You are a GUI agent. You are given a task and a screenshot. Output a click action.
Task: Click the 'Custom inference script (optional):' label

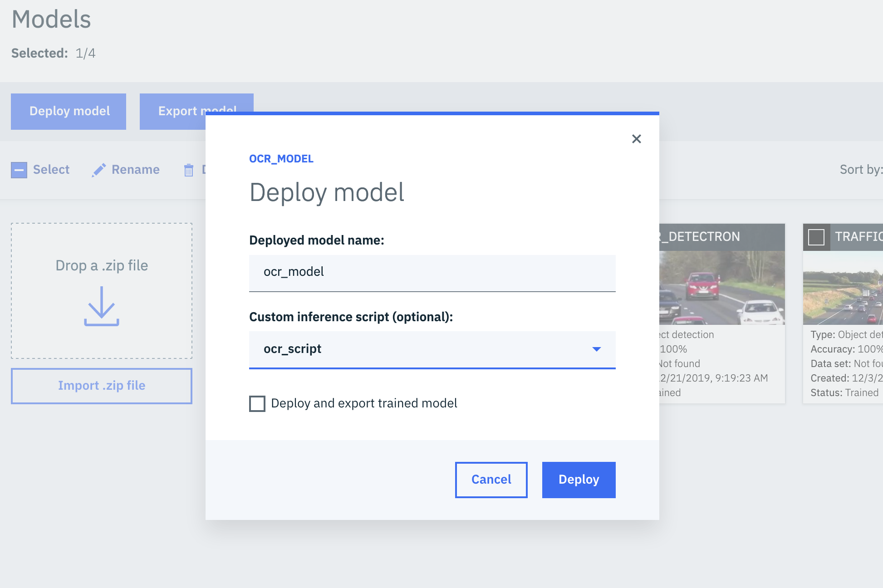[x=351, y=317]
